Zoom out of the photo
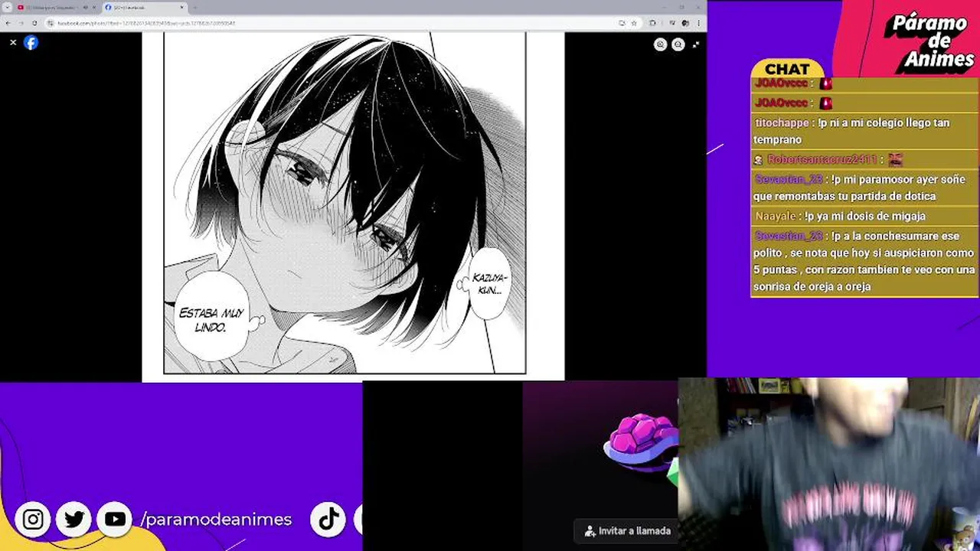The image size is (980, 551). click(678, 44)
